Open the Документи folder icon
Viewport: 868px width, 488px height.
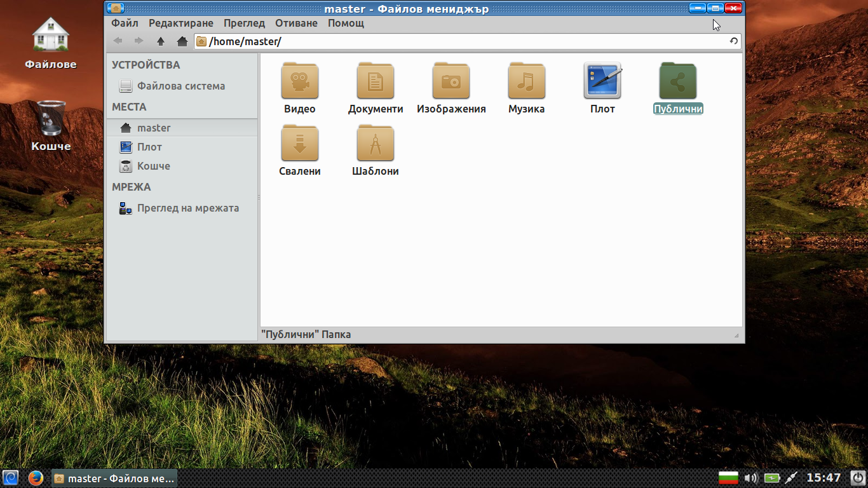point(375,81)
